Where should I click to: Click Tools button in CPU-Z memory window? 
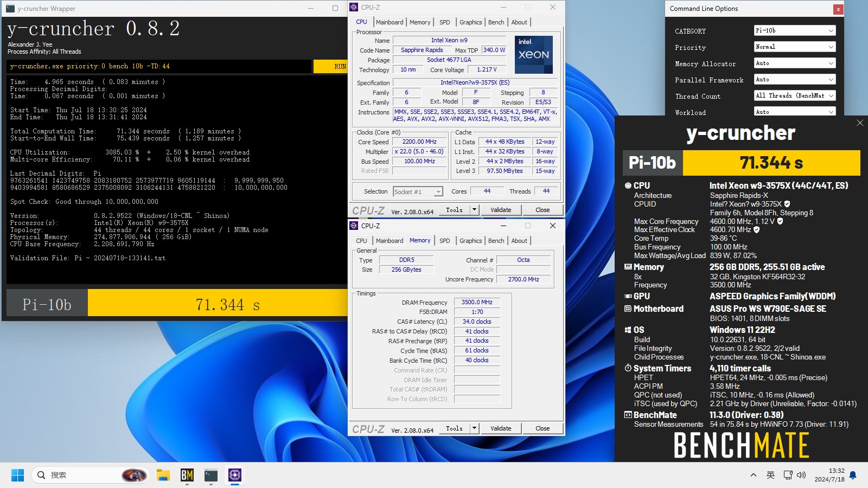click(454, 428)
